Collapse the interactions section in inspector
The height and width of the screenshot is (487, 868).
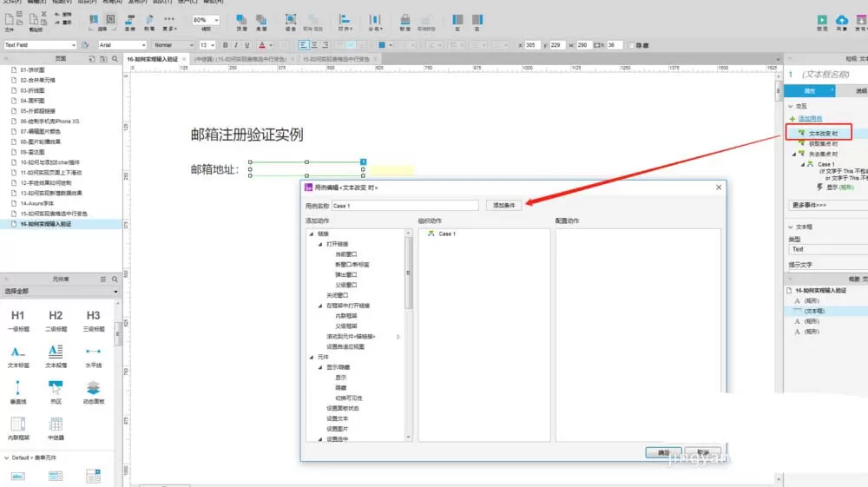pyautogui.click(x=791, y=106)
